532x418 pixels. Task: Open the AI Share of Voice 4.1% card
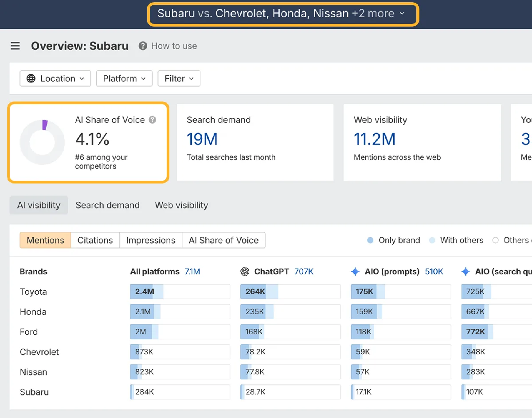88,143
